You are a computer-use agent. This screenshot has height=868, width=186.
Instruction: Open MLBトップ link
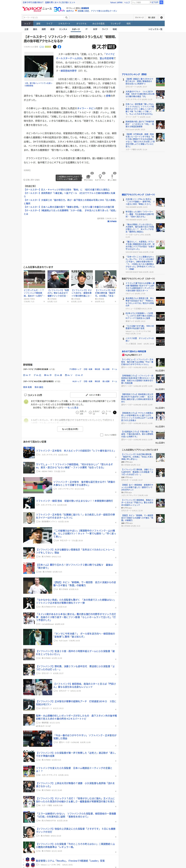[x=77, y=381]
